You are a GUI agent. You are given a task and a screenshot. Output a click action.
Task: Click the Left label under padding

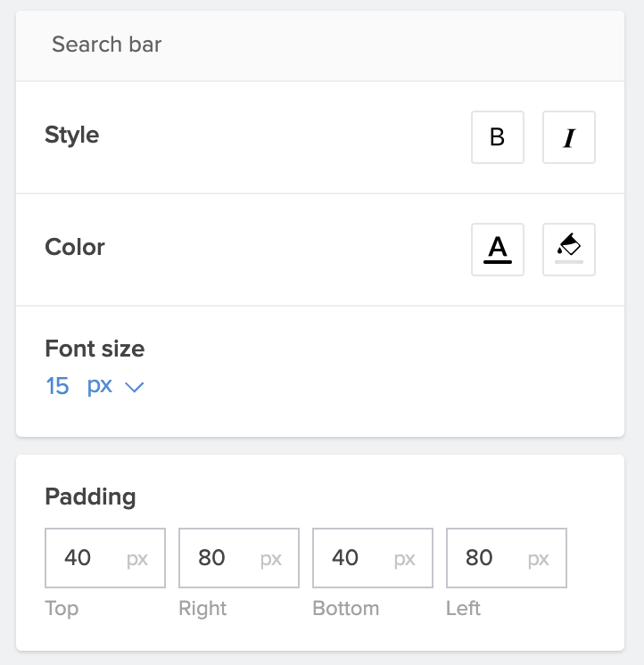(463, 609)
